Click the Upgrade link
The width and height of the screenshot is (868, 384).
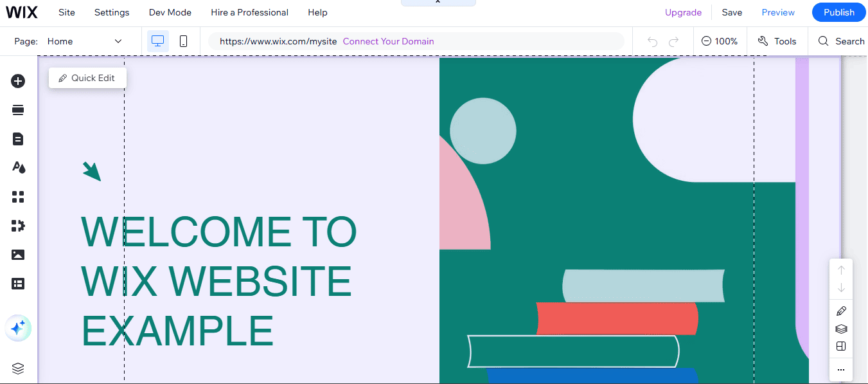tap(683, 12)
